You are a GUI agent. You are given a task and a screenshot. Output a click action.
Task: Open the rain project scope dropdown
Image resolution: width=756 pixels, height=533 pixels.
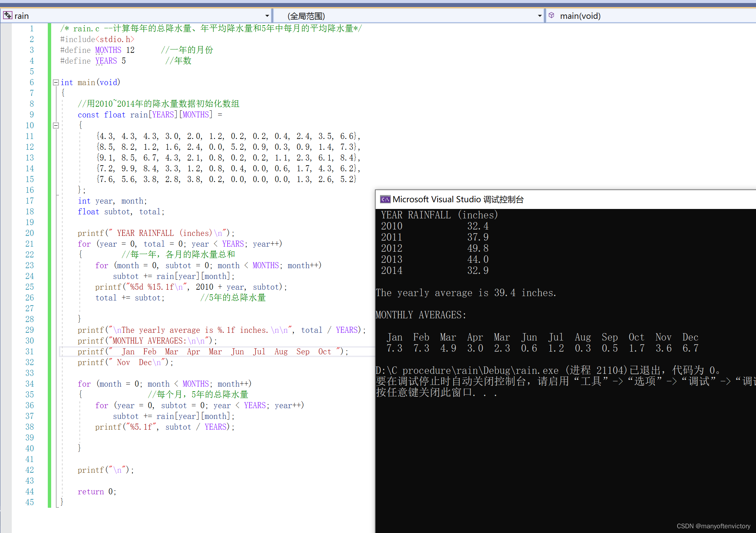pyautogui.click(x=267, y=16)
